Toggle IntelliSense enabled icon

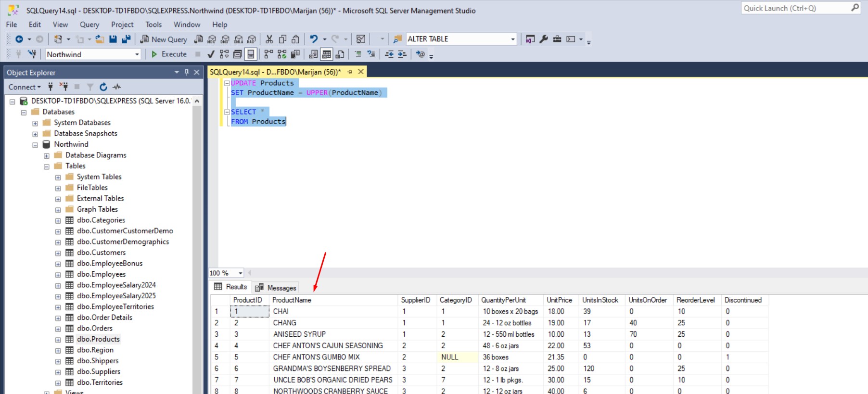(251, 54)
